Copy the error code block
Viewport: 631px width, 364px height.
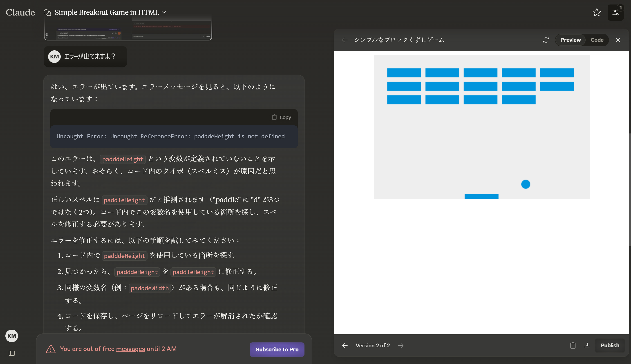282,117
